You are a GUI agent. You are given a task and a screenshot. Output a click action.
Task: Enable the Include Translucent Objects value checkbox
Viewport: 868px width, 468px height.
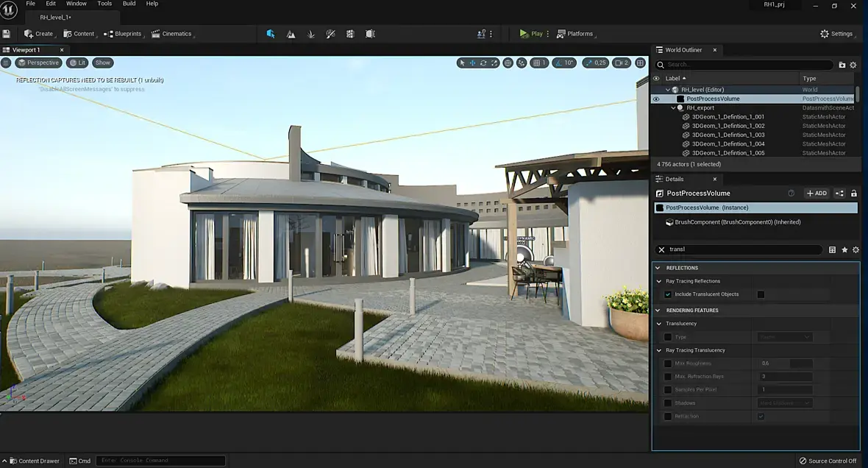point(761,294)
